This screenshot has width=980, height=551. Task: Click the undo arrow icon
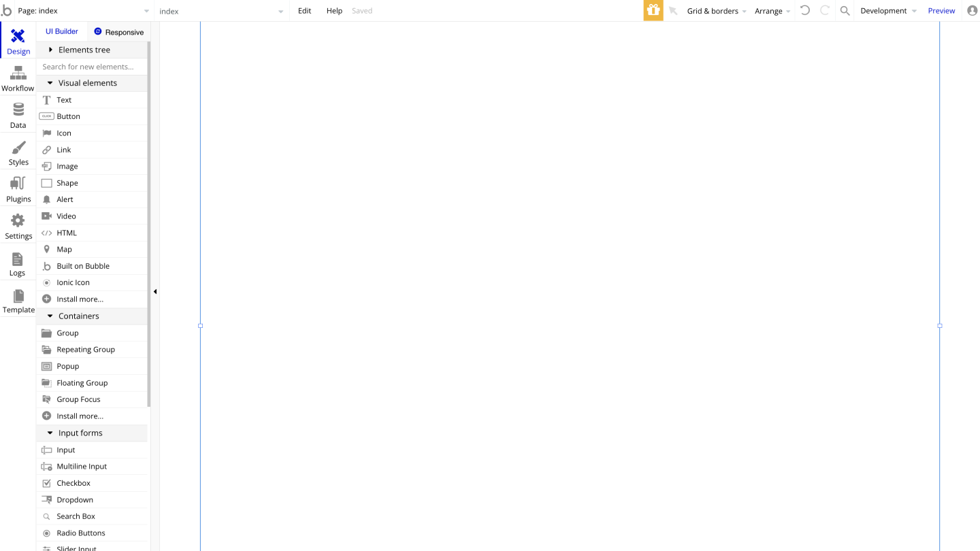point(805,11)
